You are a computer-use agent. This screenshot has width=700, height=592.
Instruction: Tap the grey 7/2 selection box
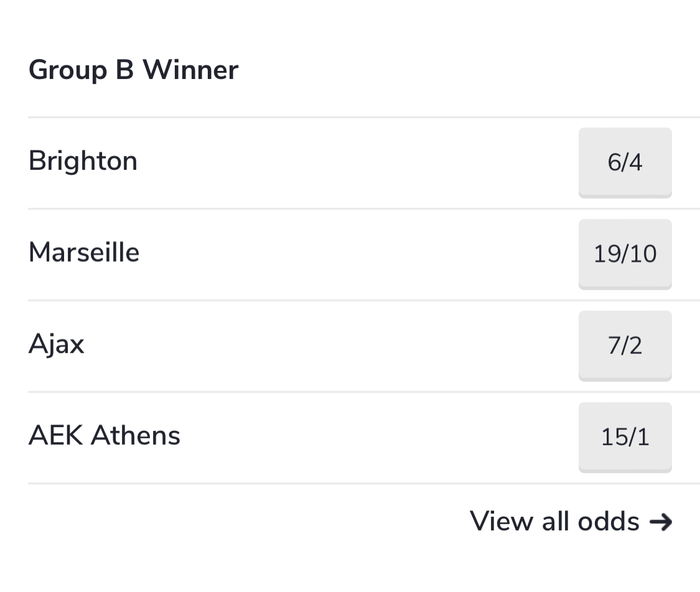(x=625, y=346)
